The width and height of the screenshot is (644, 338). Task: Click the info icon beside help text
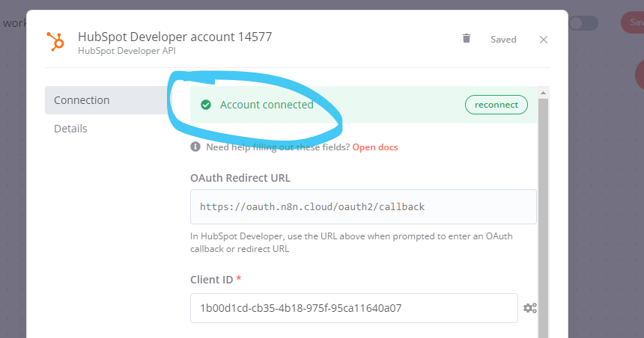click(195, 147)
